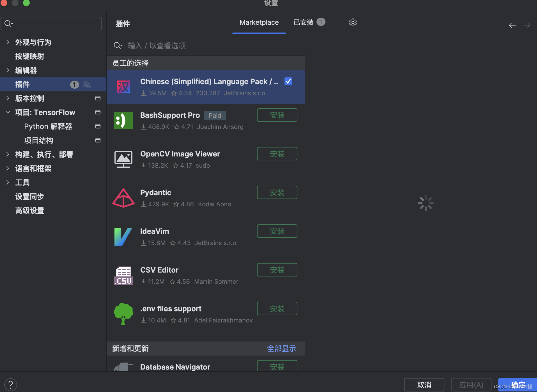This screenshot has width=537, height=392.
Task: Select 插件 in the settings tree
Action: click(53, 84)
